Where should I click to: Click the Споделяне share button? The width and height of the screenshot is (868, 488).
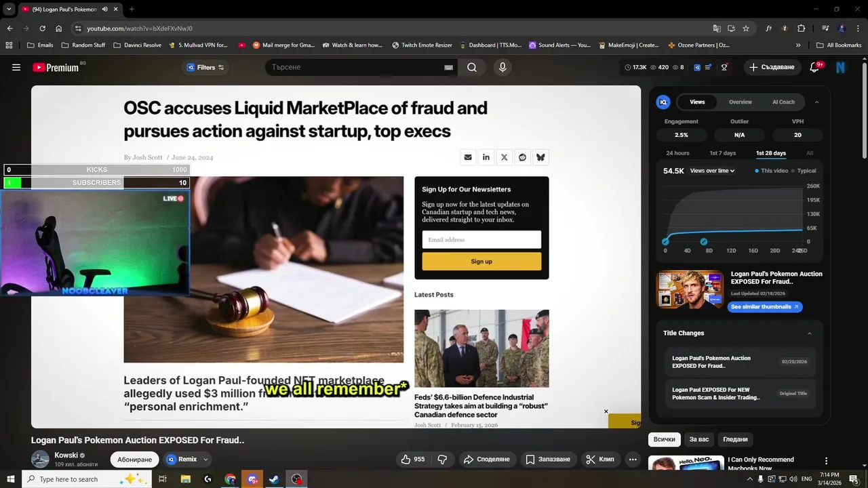click(x=486, y=459)
